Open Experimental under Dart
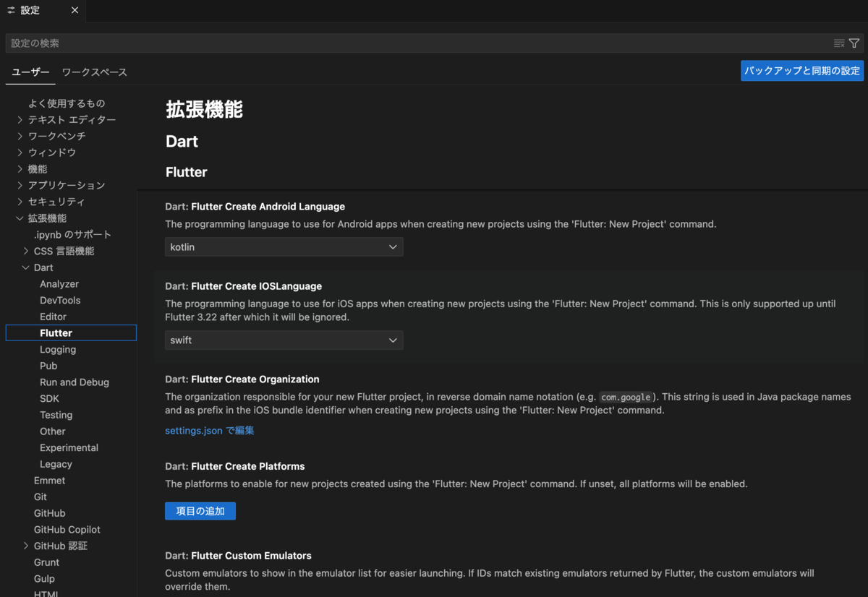 [x=69, y=447]
